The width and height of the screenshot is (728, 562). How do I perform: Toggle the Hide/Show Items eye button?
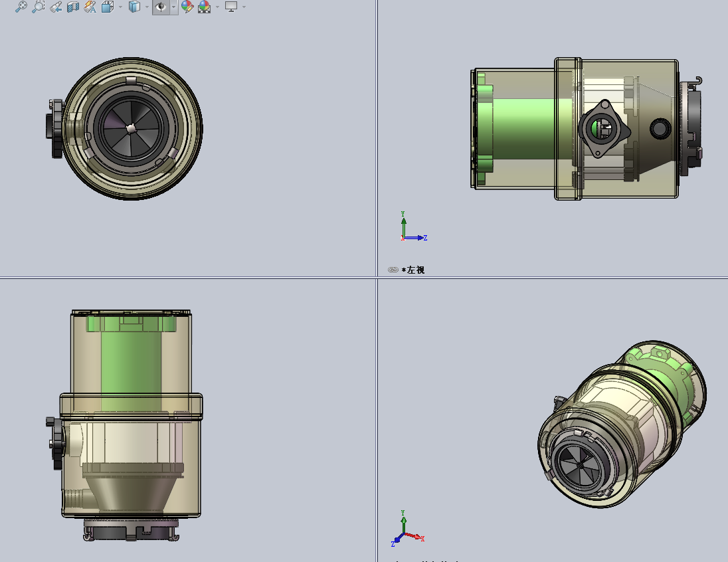pyautogui.click(x=159, y=8)
